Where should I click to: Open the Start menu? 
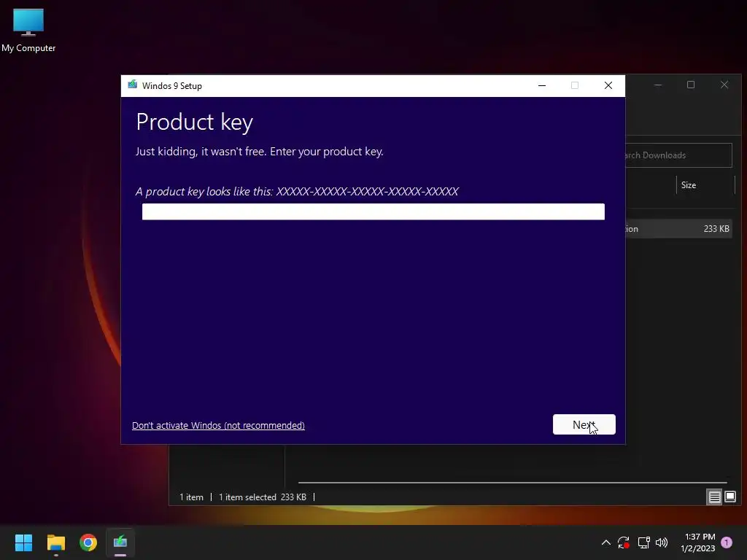point(24,542)
